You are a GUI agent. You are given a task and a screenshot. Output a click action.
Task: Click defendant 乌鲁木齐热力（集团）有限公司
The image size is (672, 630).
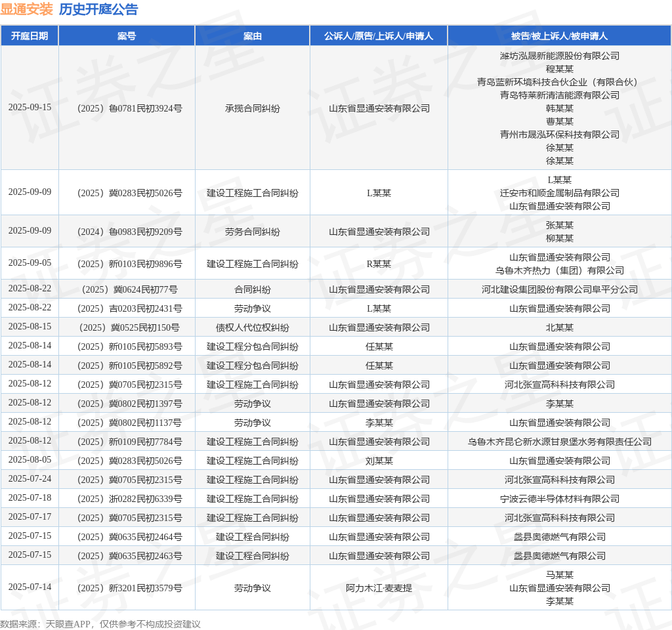click(559, 270)
